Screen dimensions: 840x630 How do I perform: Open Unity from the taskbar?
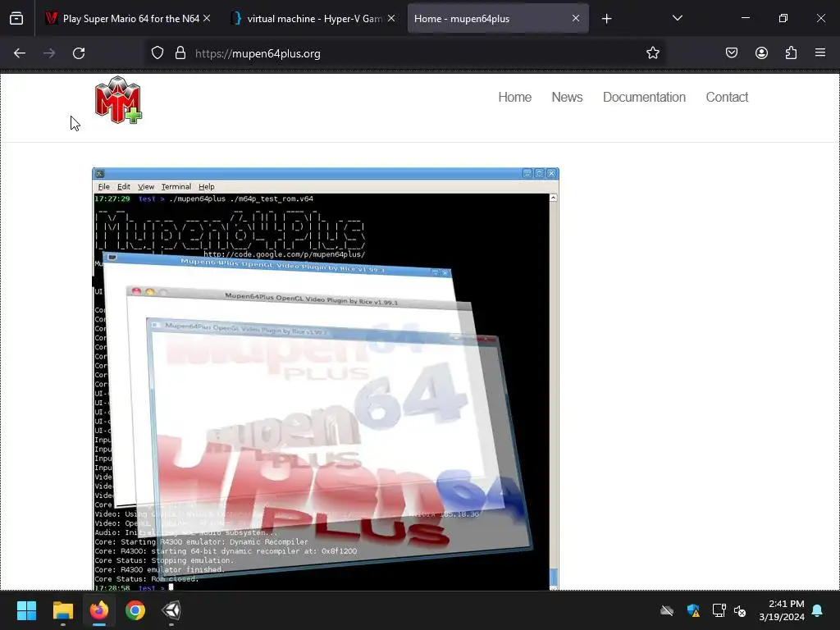[x=171, y=610]
